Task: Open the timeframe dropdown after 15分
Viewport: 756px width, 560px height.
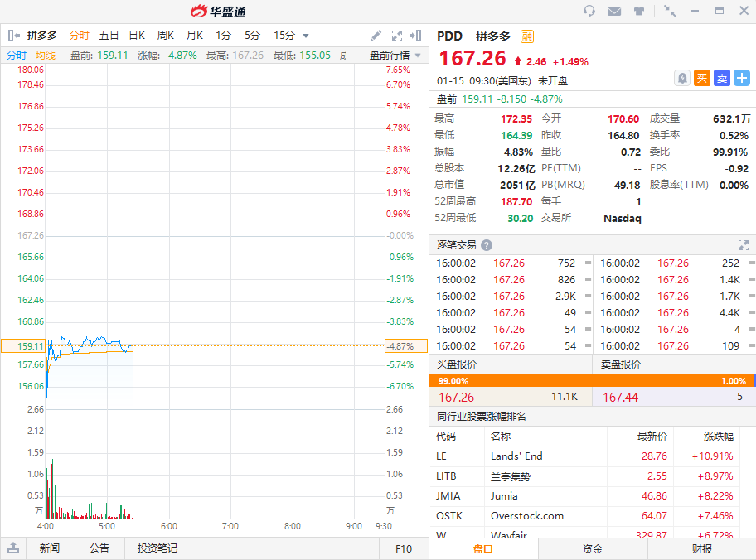Action: point(306,36)
